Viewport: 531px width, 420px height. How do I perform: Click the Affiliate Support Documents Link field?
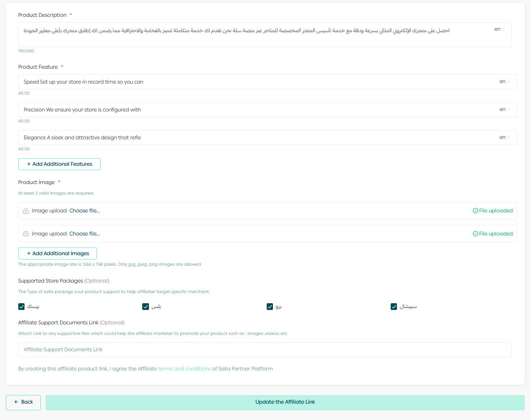pos(264,350)
